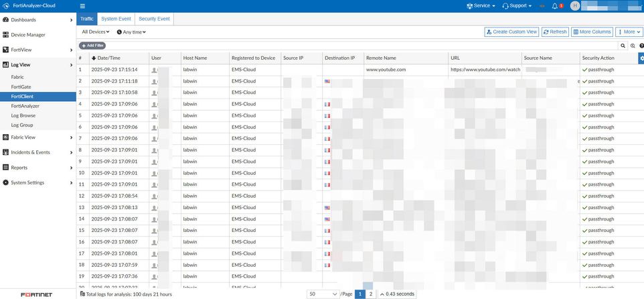
Task: Switch to the System Event tab
Action: [x=116, y=19]
